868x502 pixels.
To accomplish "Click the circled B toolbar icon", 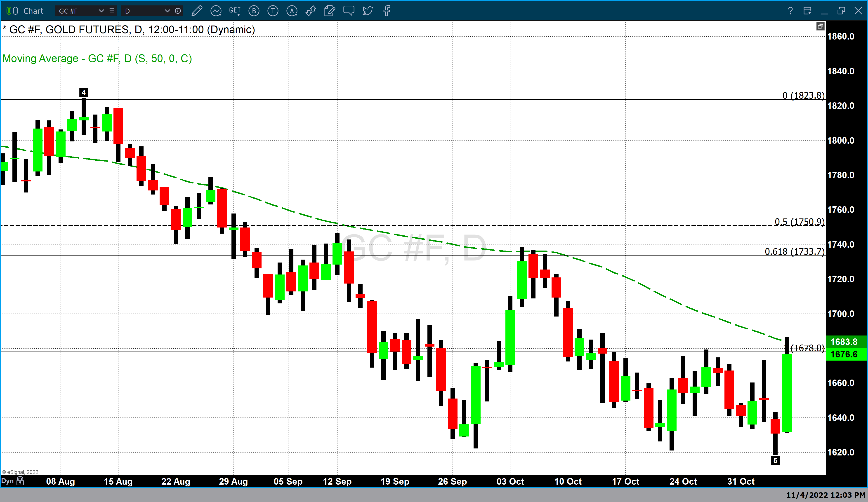I will click(x=254, y=11).
